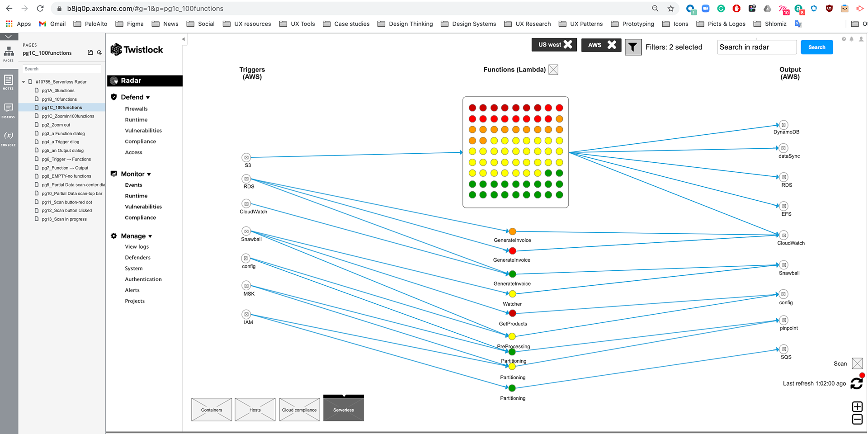Click the Functions (Lambda) placeholder icon
The image size is (868, 434).
[x=553, y=70]
